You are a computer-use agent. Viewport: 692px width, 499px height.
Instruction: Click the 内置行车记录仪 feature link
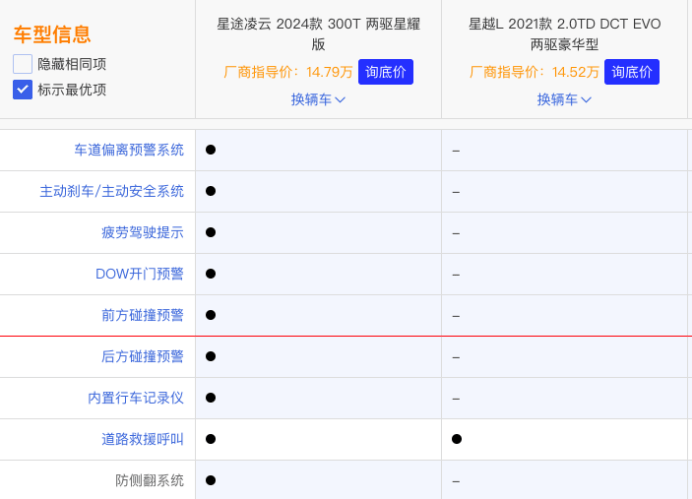[135, 398]
